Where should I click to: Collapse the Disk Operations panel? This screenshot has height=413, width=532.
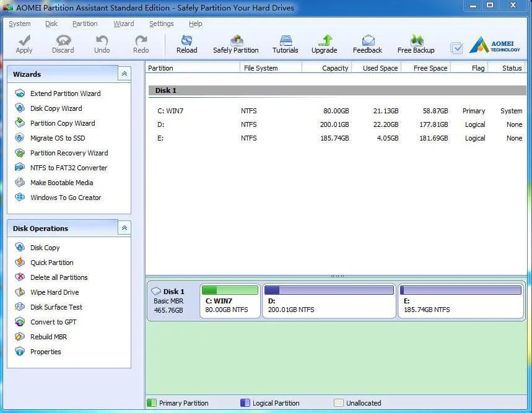(123, 228)
